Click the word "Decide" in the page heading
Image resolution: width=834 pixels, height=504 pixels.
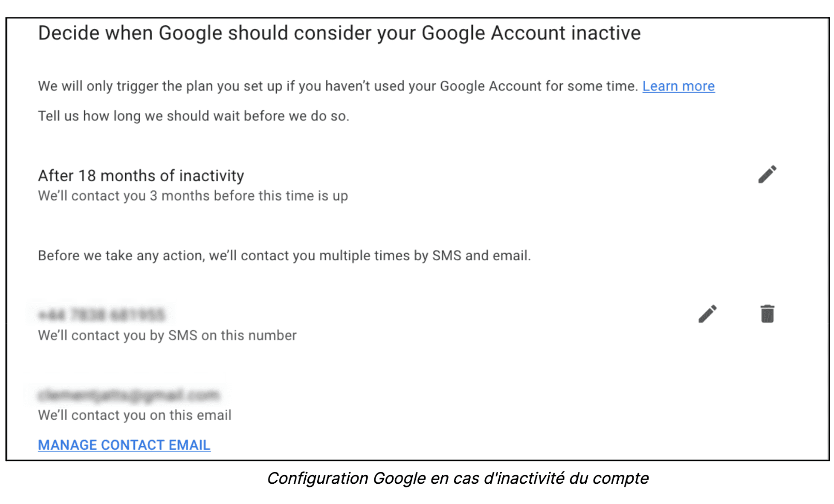pyautogui.click(x=68, y=33)
